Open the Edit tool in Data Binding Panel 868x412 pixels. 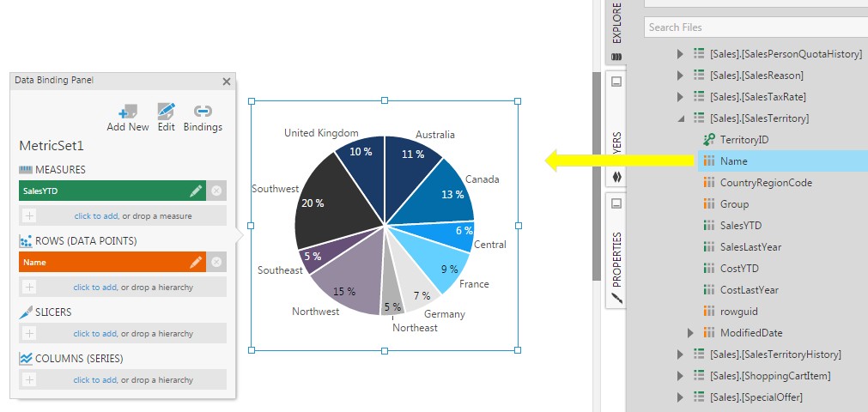[x=167, y=112]
